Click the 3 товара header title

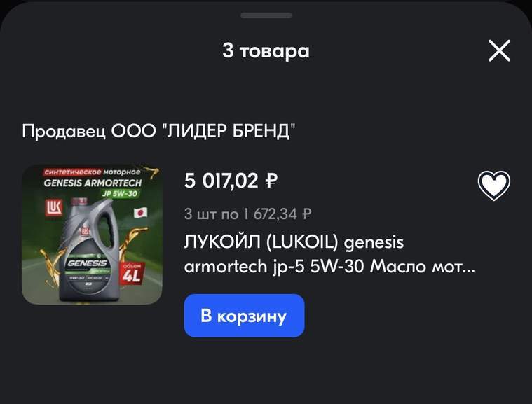266,51
